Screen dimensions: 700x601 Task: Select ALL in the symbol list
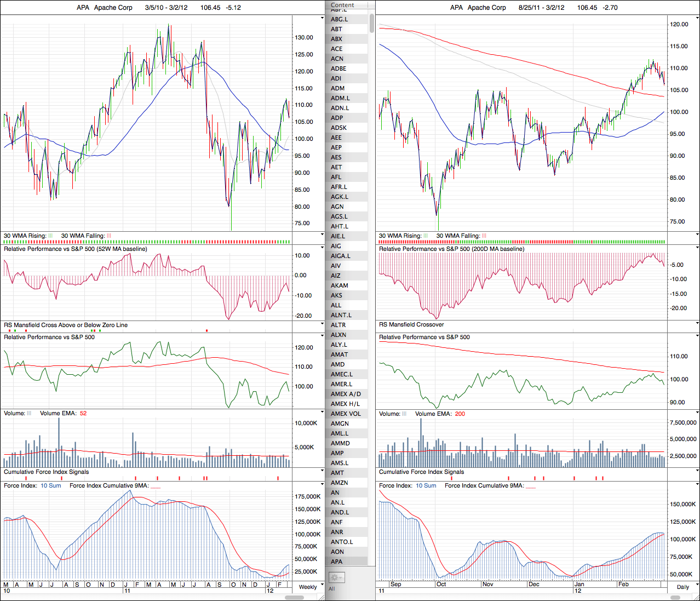click(x=347, y=305)
